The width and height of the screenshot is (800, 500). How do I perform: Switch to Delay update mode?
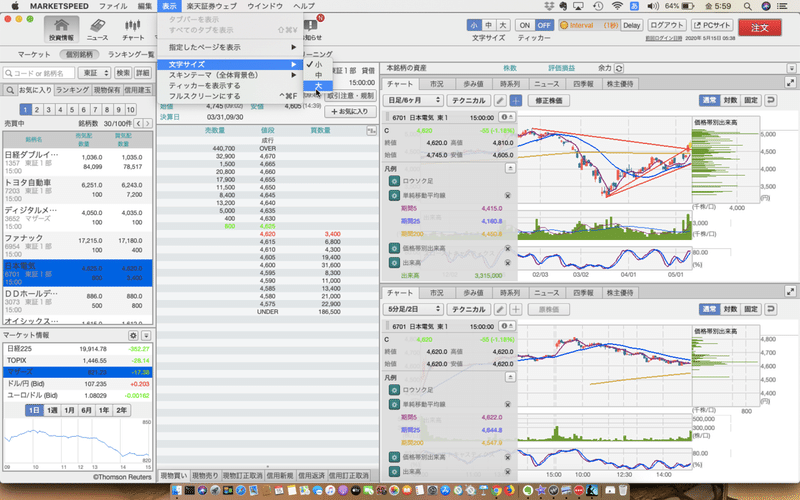(x=632, y=25)
